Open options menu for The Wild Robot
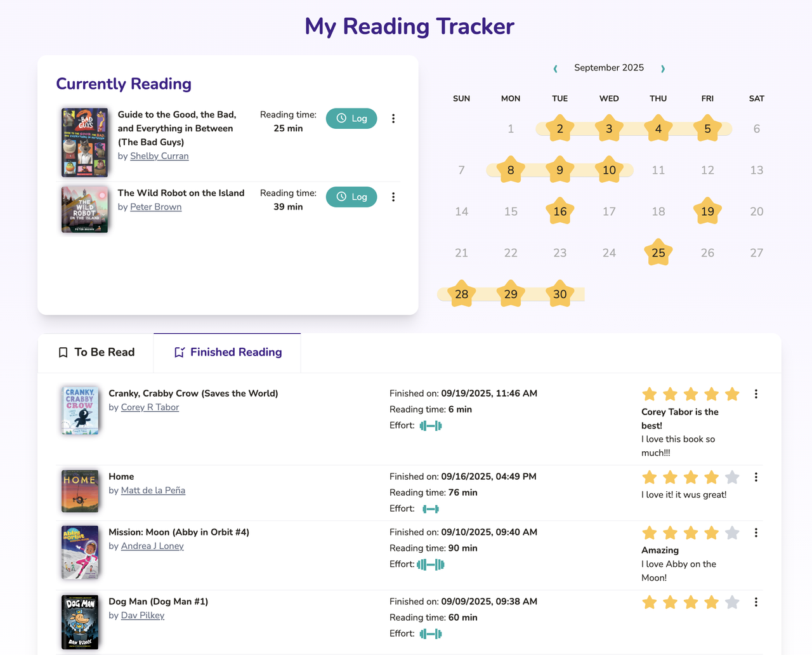The image size is (812, 655). coord(393,197)
